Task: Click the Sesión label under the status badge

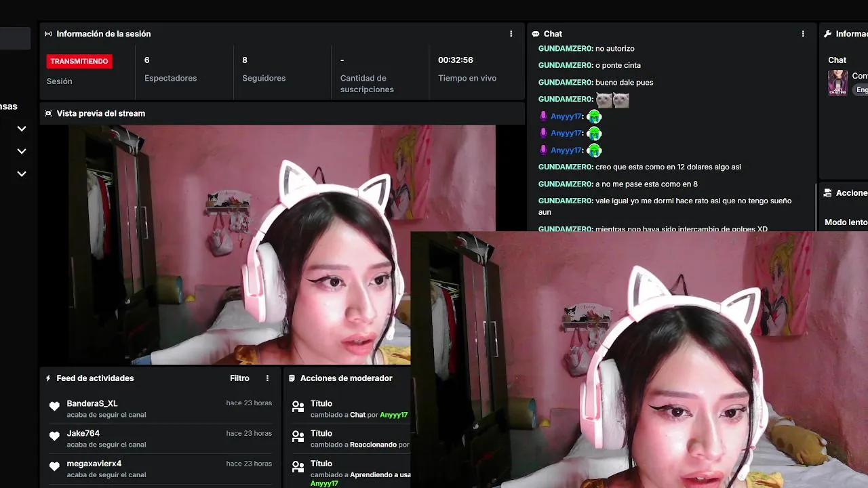Action: (59, 81)
